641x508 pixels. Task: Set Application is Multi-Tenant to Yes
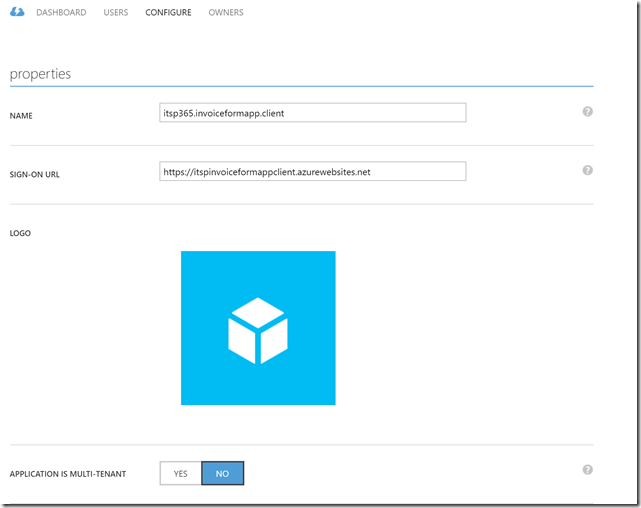pyautogui.click(x=181, y=473)
